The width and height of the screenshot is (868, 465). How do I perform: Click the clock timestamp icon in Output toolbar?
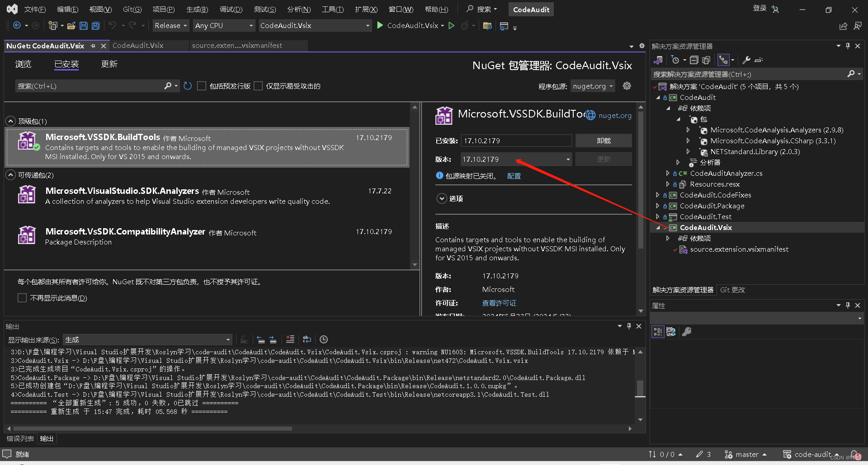click(324, 339)
